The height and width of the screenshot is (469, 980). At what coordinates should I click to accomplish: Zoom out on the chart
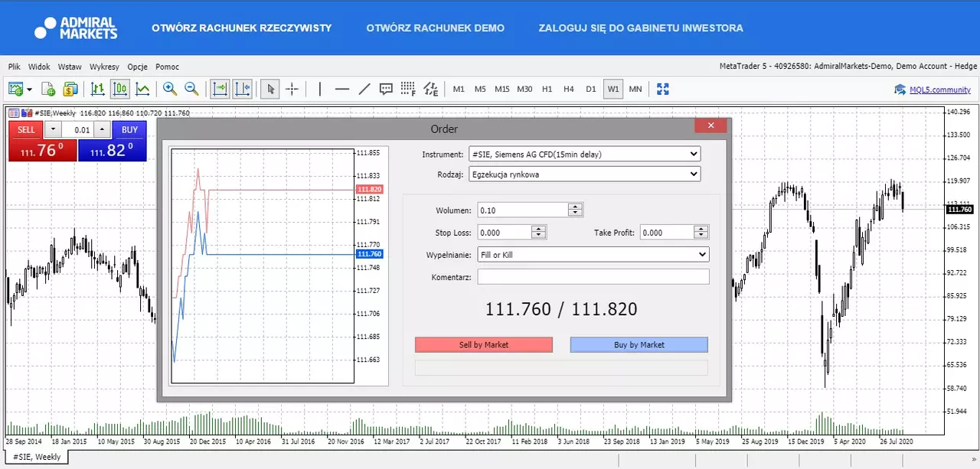click(x=191, y=89)
